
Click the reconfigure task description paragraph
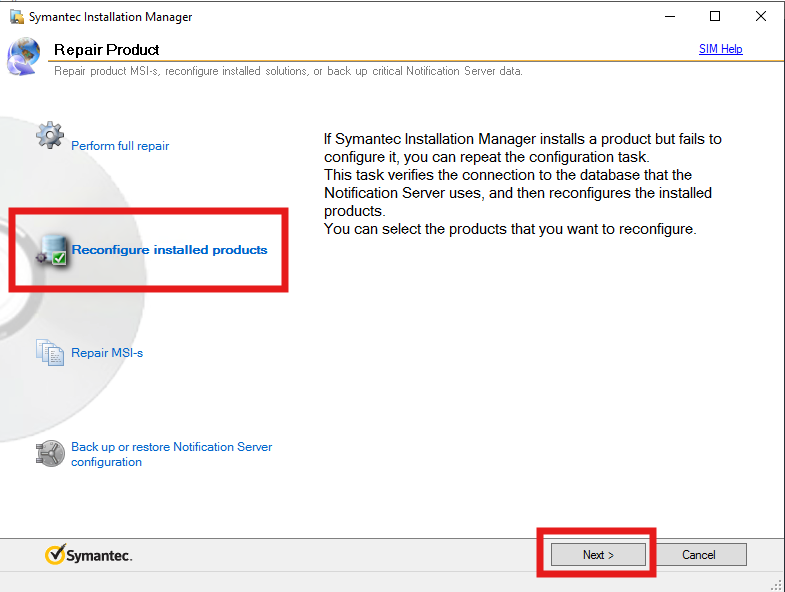point(522,184)
